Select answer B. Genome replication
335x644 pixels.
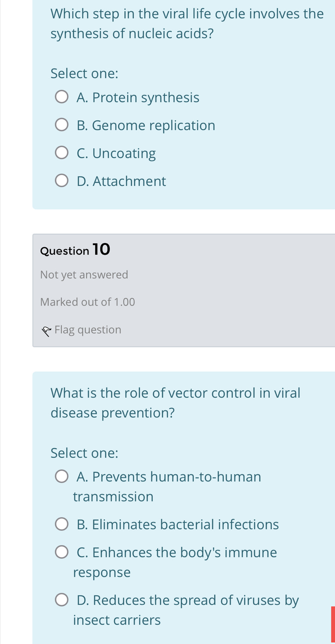[62, 124]
